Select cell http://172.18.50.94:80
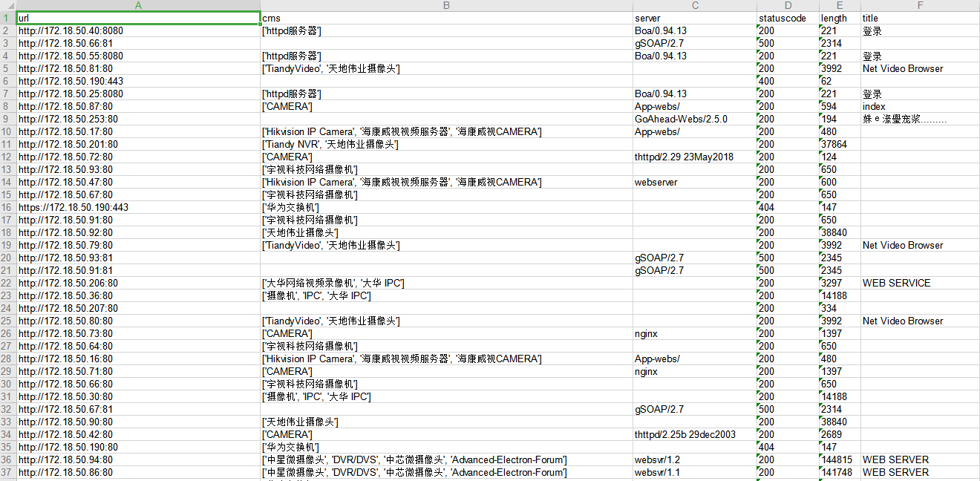The width and height of the screenshot is (980, 481). coord(138,459)
